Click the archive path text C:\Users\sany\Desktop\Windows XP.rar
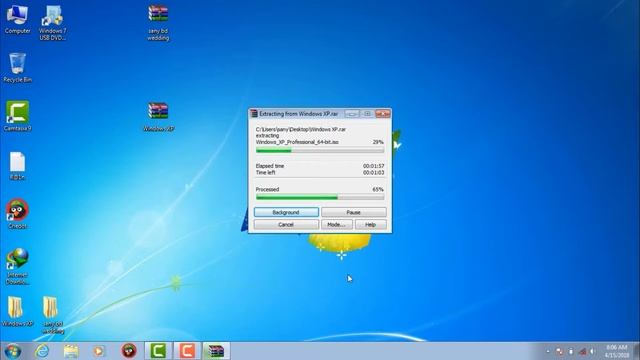Image resolution: width=640 pixels, height=360 pixels. click(300, 129)
